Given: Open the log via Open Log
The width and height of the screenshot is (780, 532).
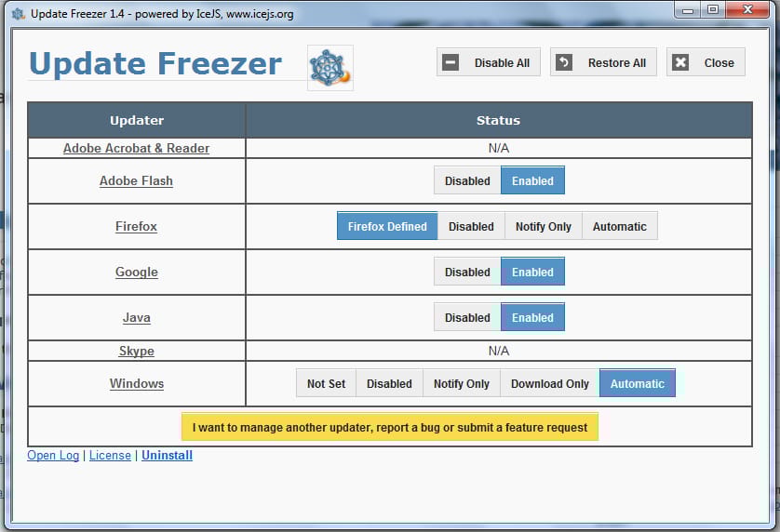Looking at the screenshot, I should [53, 456].
